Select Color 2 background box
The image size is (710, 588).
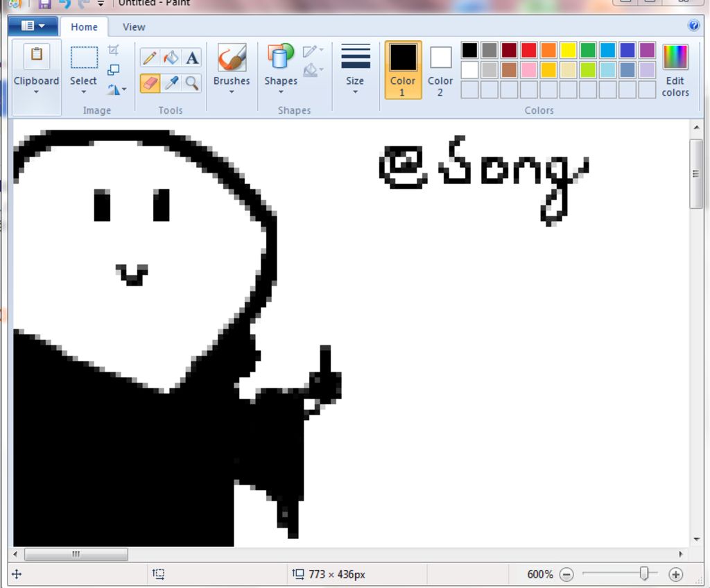[440, 69]
